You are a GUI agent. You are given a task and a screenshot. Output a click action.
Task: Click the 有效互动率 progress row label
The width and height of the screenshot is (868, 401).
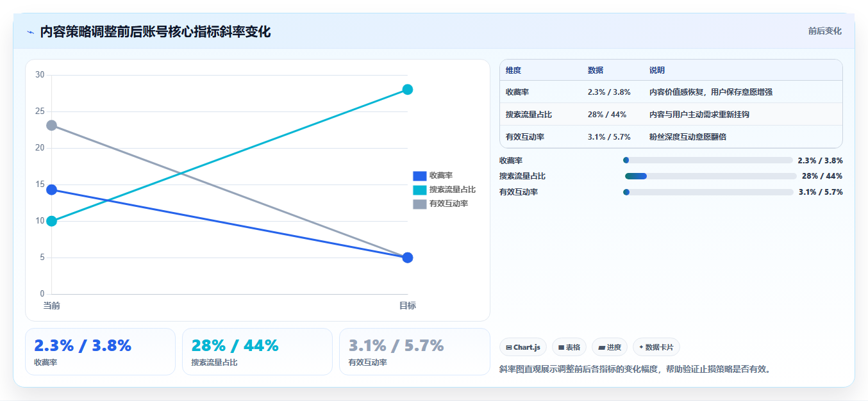tap(519, 192)
